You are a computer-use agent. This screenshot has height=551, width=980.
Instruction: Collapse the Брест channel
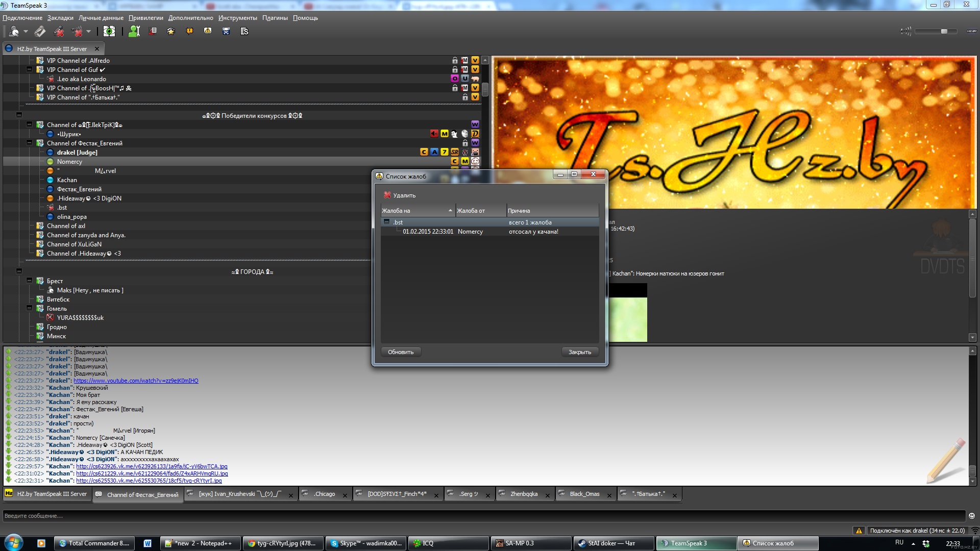[29, 281]
